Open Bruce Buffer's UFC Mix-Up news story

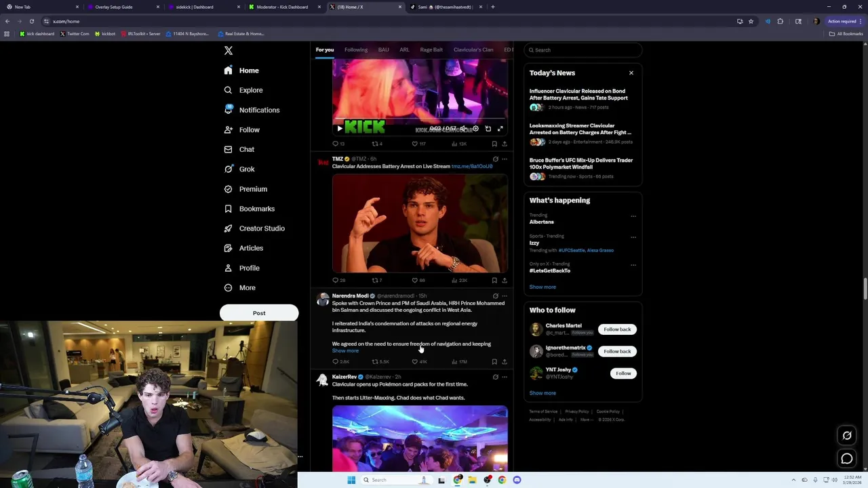point(581,163)
